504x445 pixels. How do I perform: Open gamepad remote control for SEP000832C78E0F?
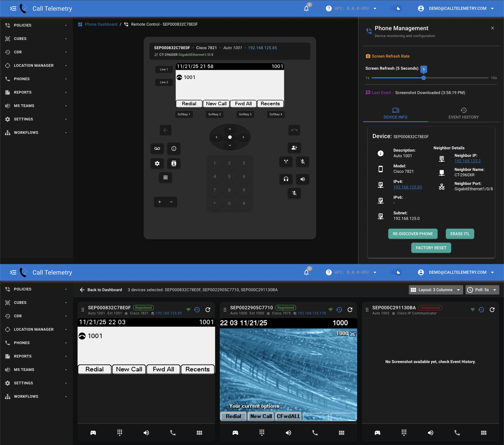93,433
